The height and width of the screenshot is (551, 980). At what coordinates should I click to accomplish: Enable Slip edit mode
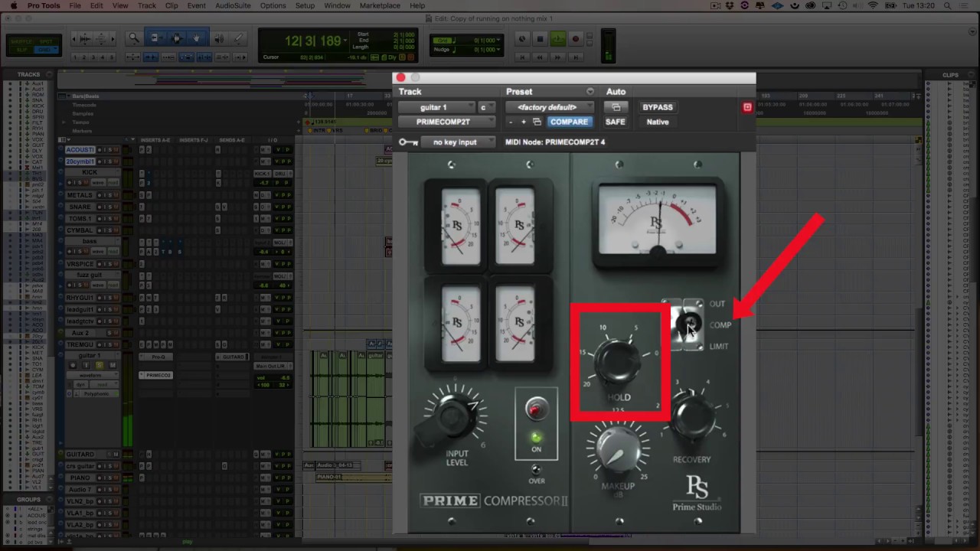pyautogui.click(x=21, y=50)
